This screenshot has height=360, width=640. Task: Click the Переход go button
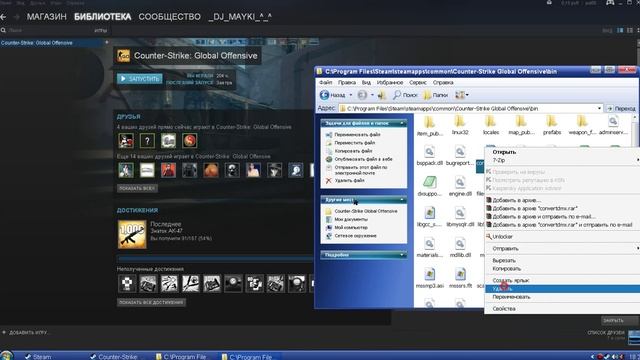(x=621, y=109)
